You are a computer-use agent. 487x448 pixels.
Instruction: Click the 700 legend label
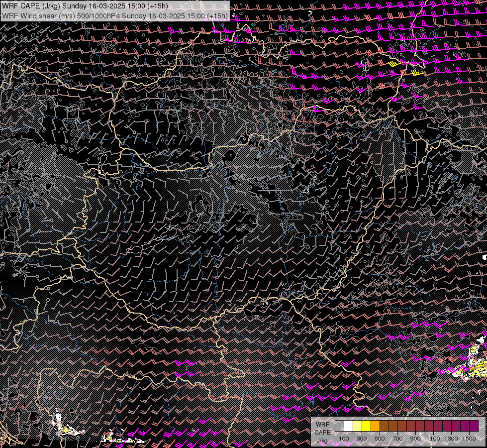pyautogui.click(x=397, y=439)
